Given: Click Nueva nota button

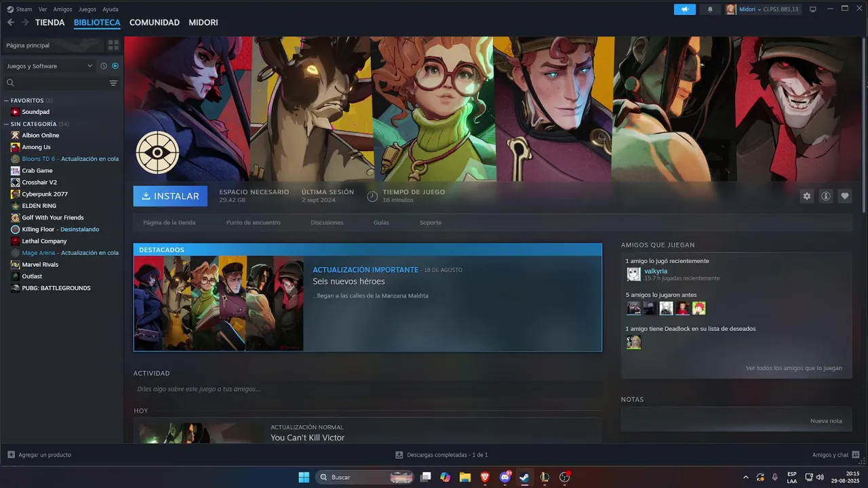Looking at the screenshot, I should (x=826, y=421).
